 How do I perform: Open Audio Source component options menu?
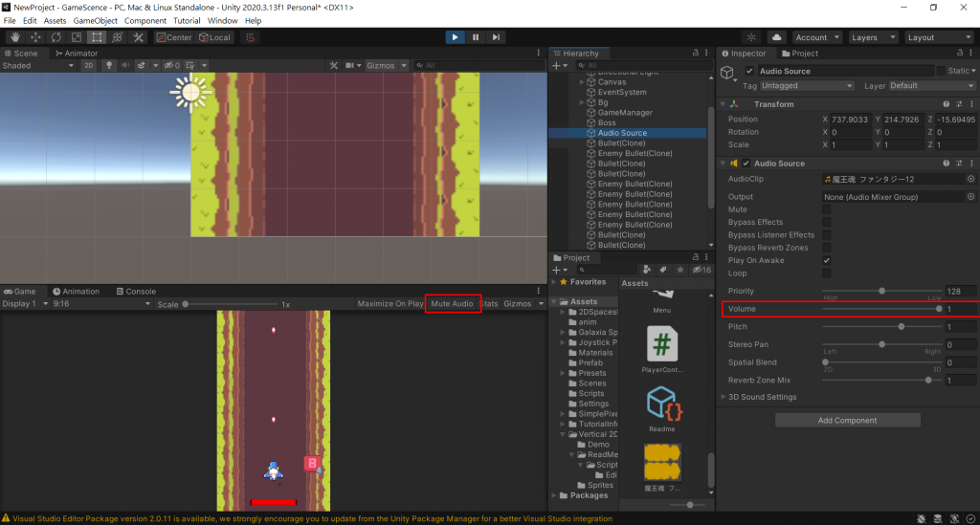click(x=971, y=164)
